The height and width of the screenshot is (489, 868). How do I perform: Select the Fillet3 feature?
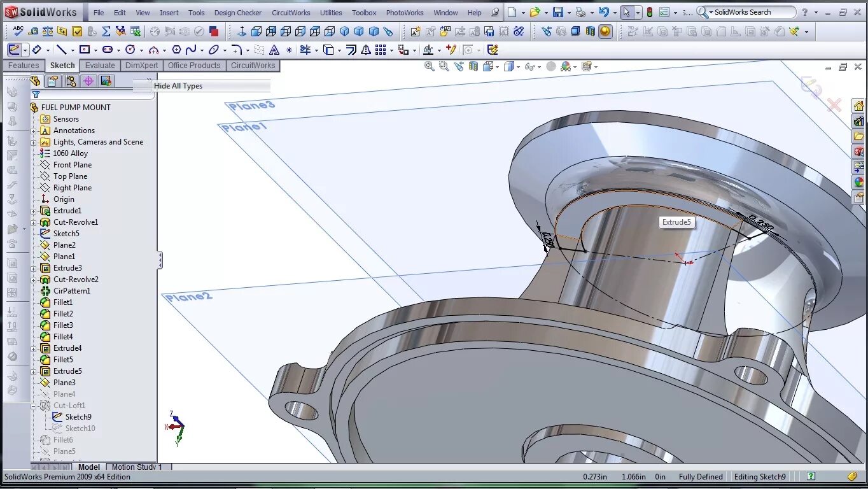point(62,325)
